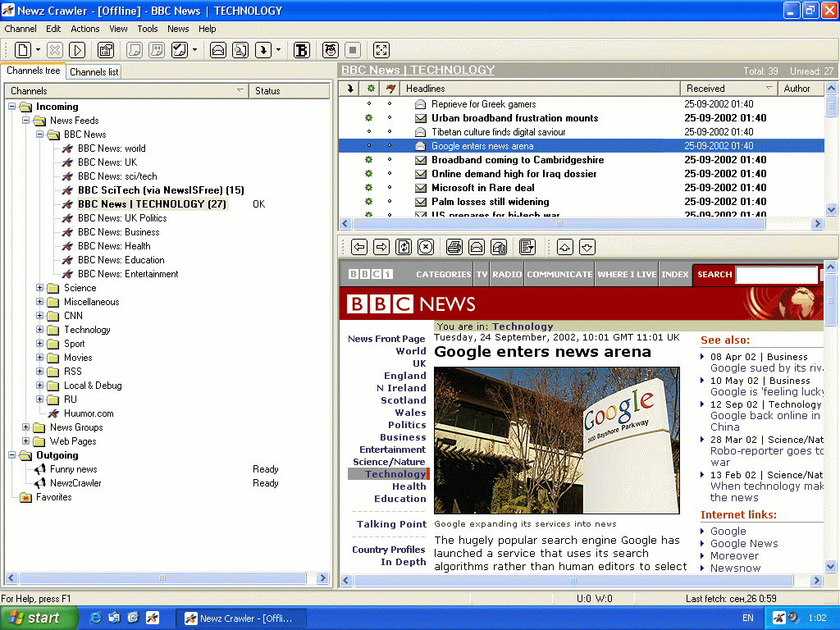The image size is (840, 630).
Task: Open the Actions menu
Action: [85, 29]
